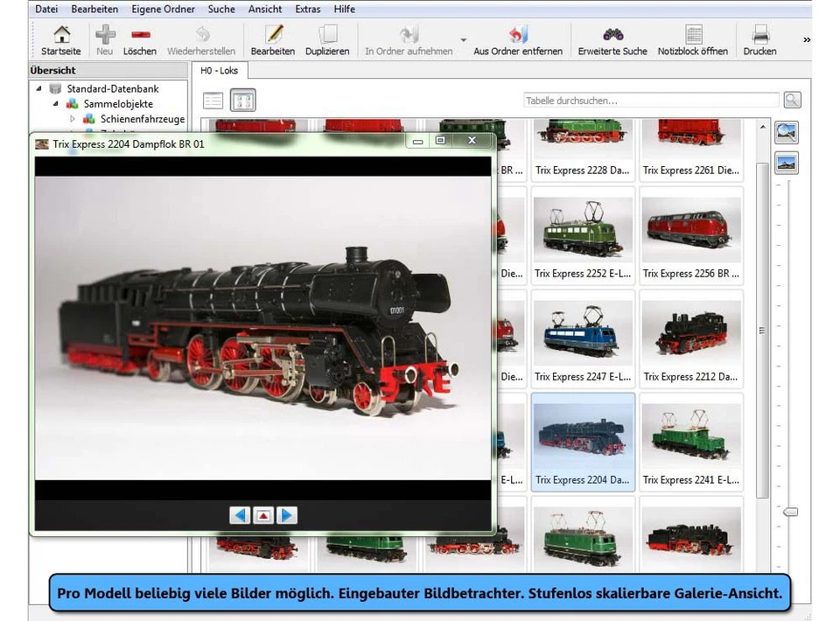The width and height of the screenshot is (840, 621).
Task: Collapse the Standard-Datenbank node
Action: coord(38,88)
